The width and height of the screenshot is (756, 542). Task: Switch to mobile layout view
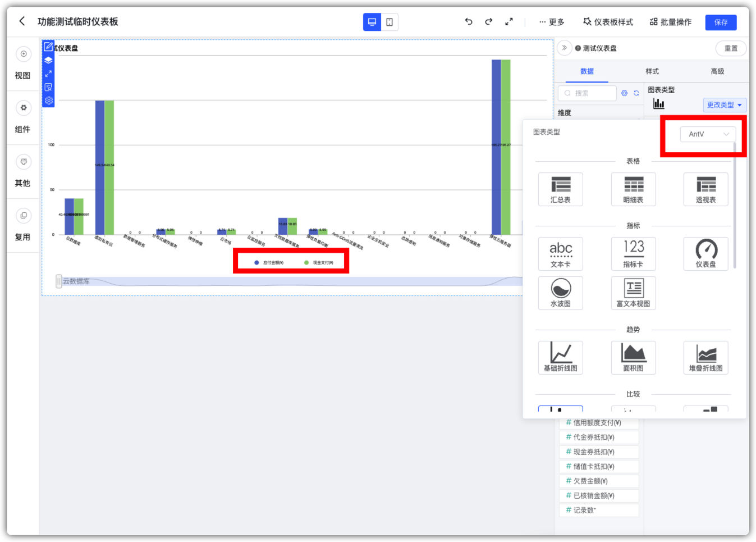pos(390,22)
